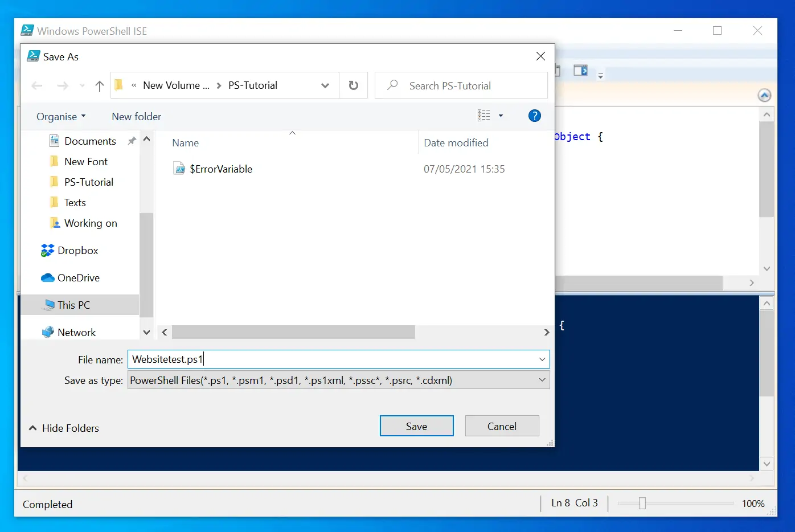Click the ISE console pane scroll down arrow
795x532 pixels.
pos(767,464)
